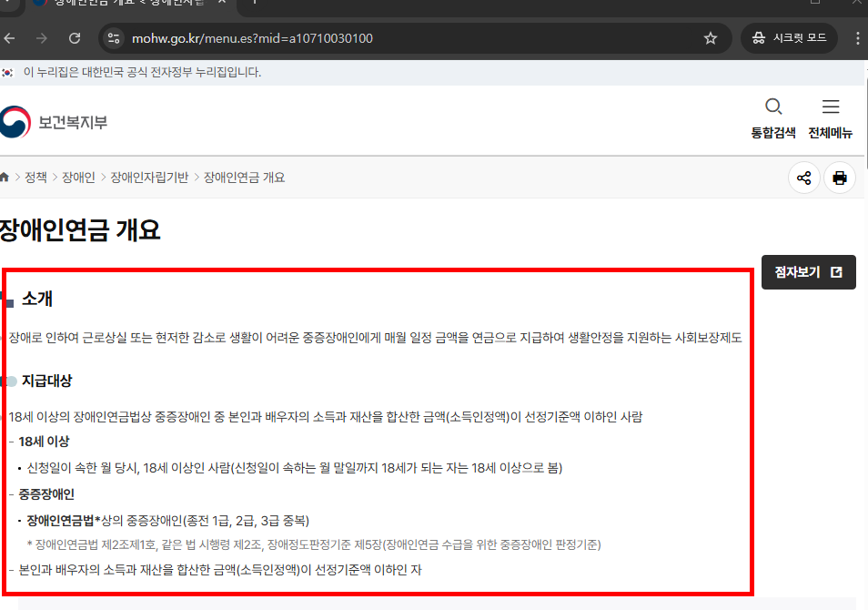Open the 통합검색 search panel
The width and height of the screenshot is (868, 610).
pos(772,117)
